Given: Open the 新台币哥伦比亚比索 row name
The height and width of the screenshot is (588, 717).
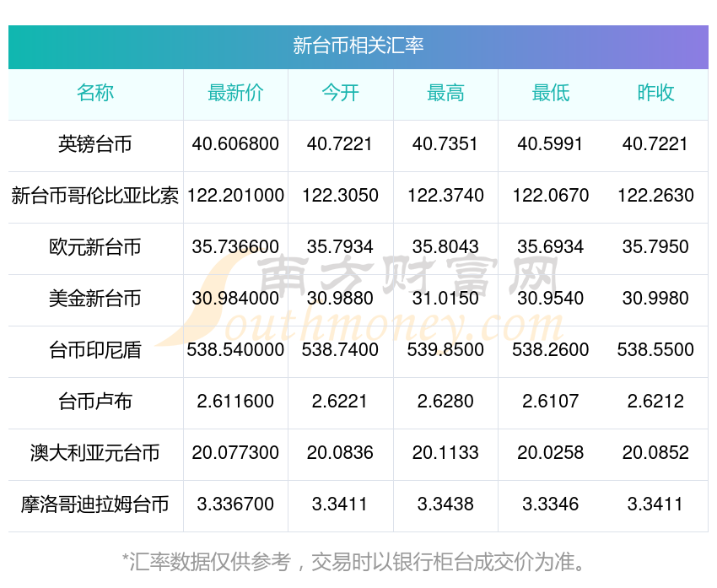Looking at the screenshot, I should click(x=95, y=196).
